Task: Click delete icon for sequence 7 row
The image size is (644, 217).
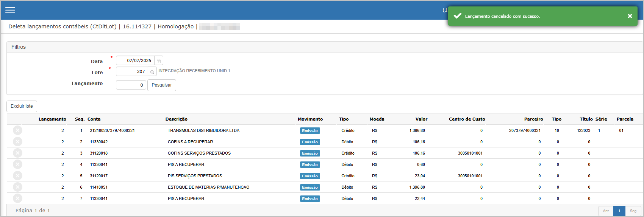Action: click(17, 198)
